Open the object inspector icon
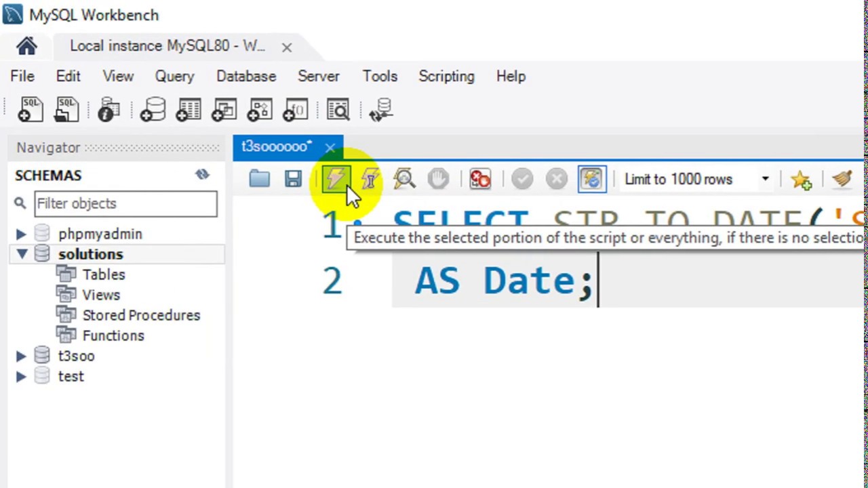Screen dimensions: 868x488 108,110
